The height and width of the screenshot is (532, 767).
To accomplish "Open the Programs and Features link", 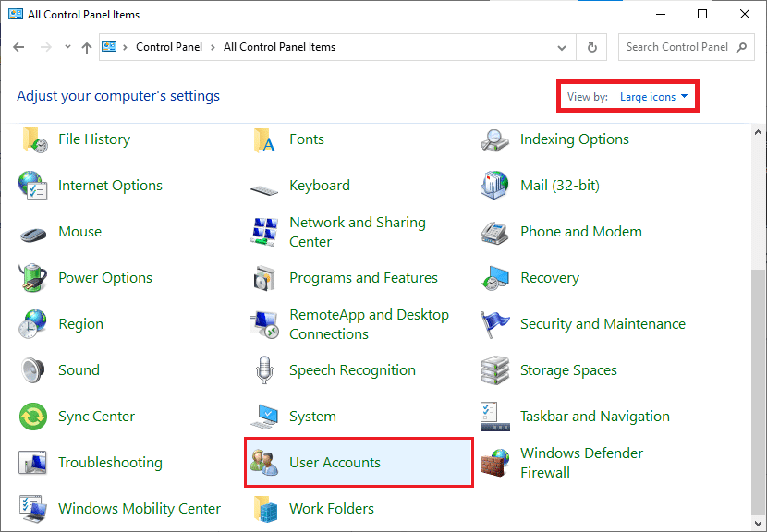I will [x=363, y=278].
